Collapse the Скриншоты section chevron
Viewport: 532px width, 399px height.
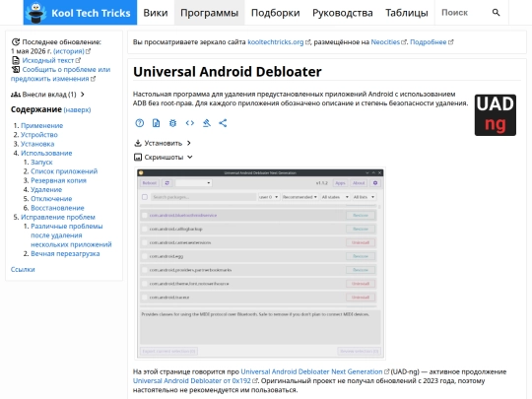point(190,157)
